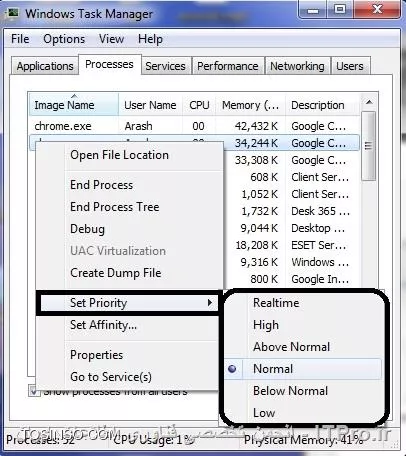Screen dimensions: 406x456
Task: Set priority to Low
Action: [x=304, y=413]
